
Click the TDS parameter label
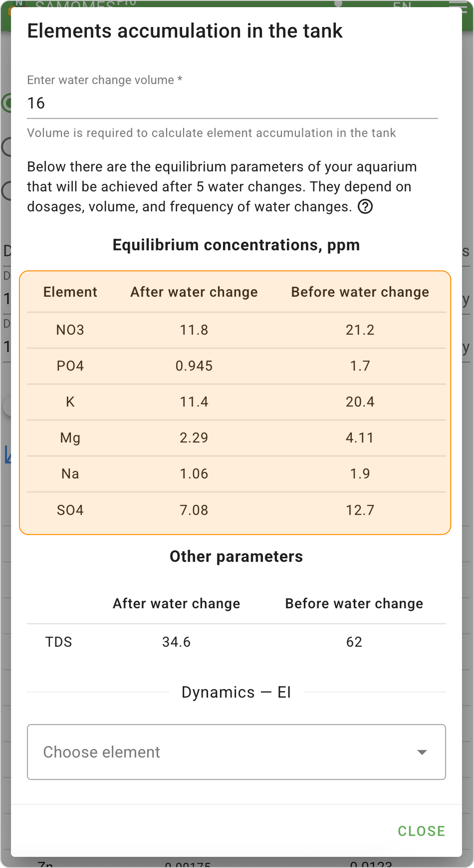pos(59,642)
